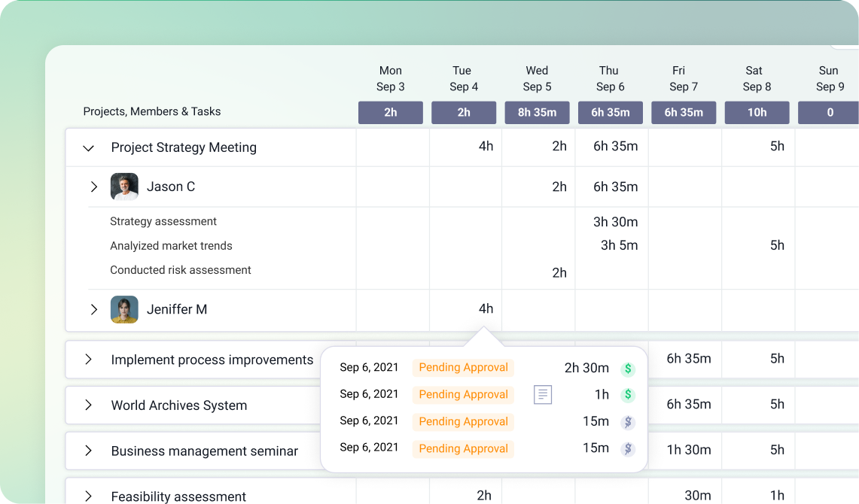859x504 pixels.
Task: Click Jason C member name
Action: (171, 187)
